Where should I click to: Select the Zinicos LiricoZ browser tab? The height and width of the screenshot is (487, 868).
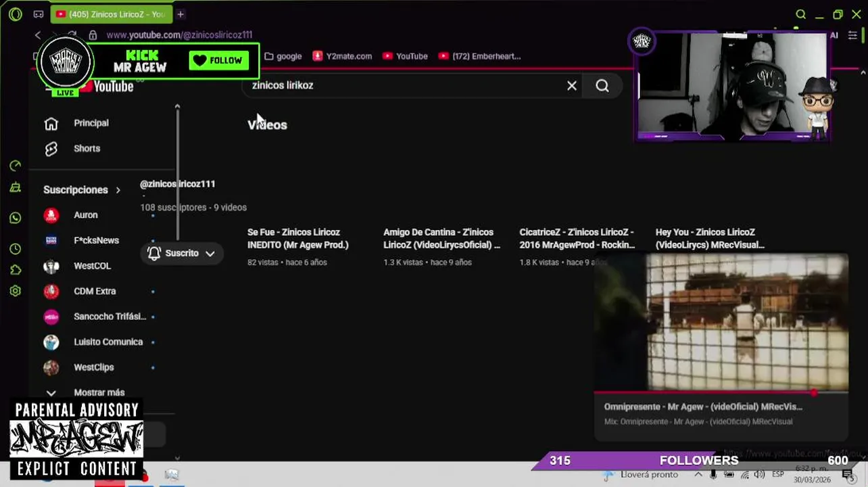(112, 14)
